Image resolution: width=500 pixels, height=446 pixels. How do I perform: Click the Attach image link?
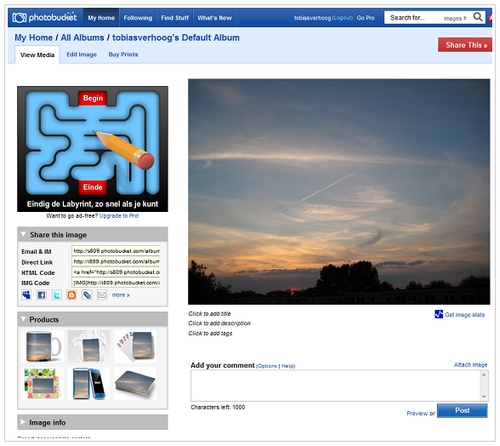coord(470,365)
